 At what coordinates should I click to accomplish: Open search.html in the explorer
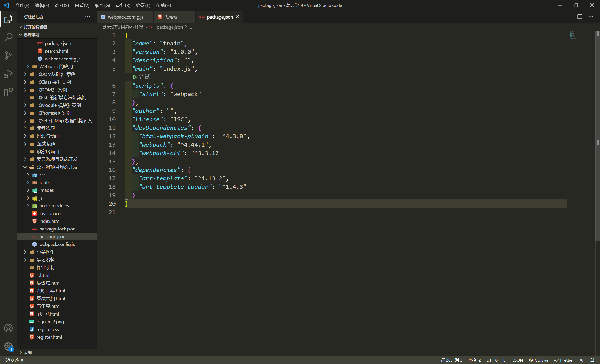click(56, 51)
